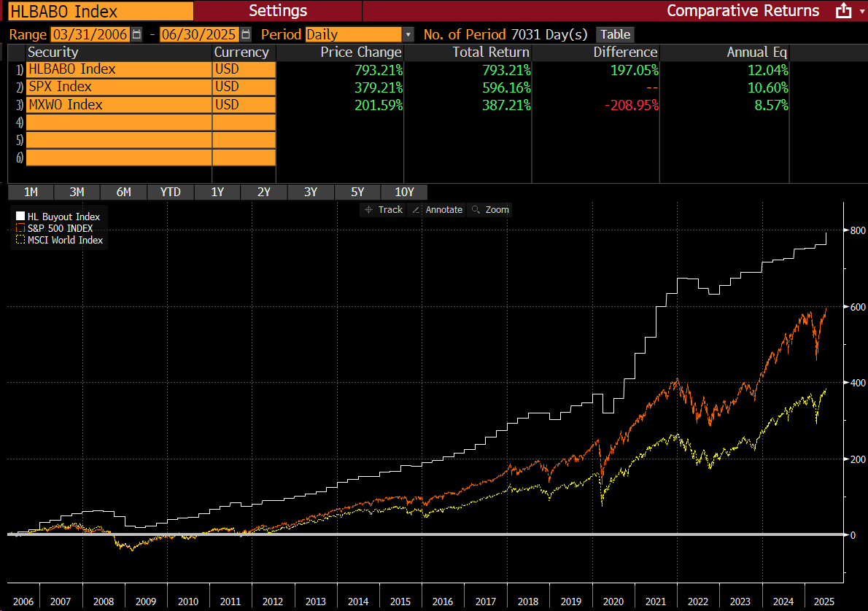Select the Annotate chart tool
This screenshot has height=611, width=868.
coord(437,209)
